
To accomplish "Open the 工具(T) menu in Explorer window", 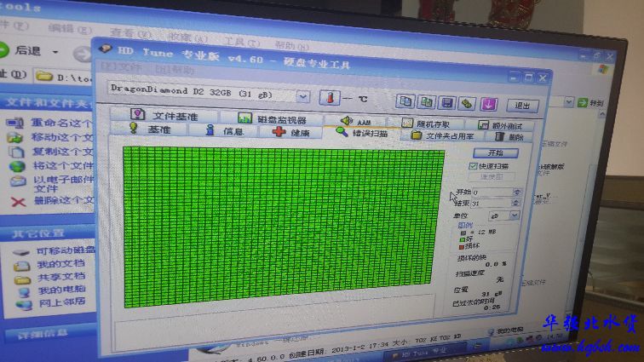I will pyautogui.click(x=242, y=41).
